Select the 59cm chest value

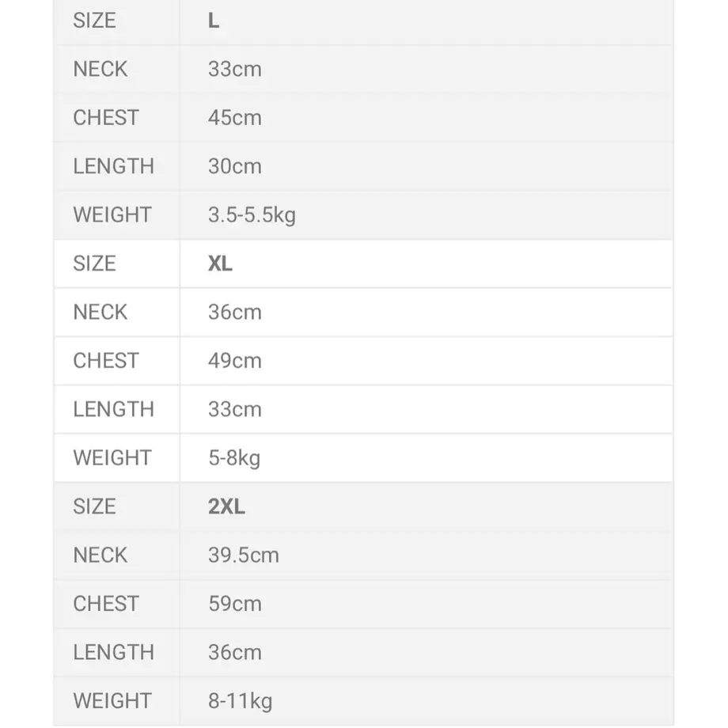coord(235,604)
